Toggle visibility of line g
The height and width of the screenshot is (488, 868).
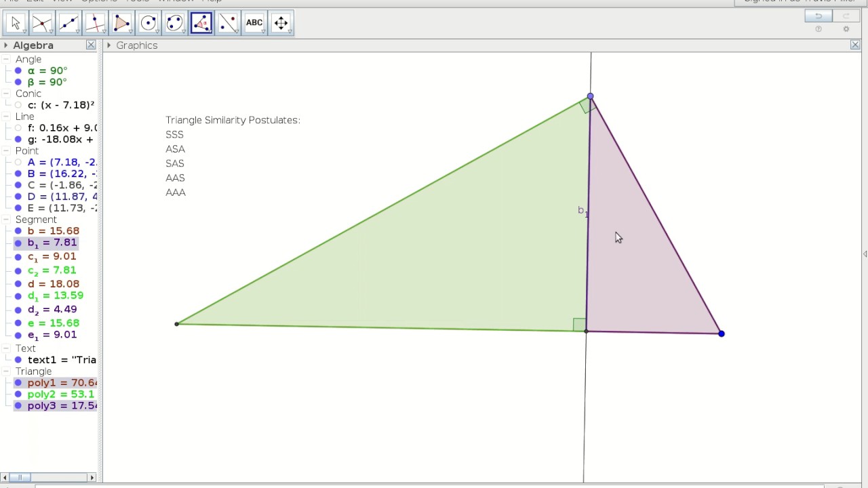click(18, 140)
